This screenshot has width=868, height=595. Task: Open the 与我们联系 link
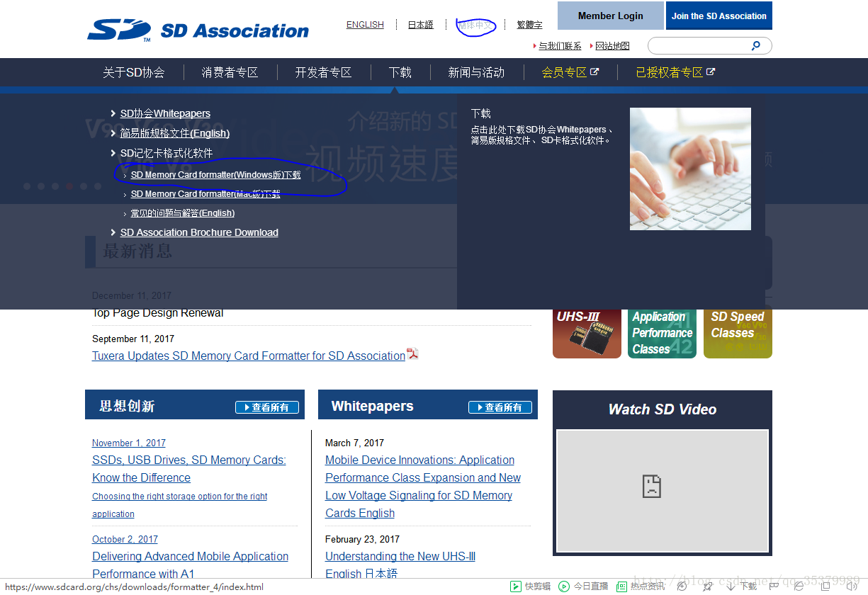pyautogui.click(x=560, y=46)
